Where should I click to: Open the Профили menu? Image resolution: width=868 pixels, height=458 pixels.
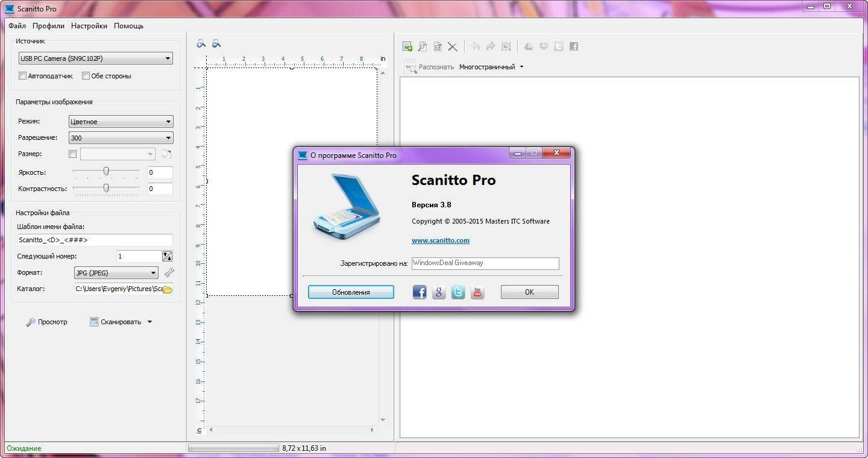pos(49,26)
